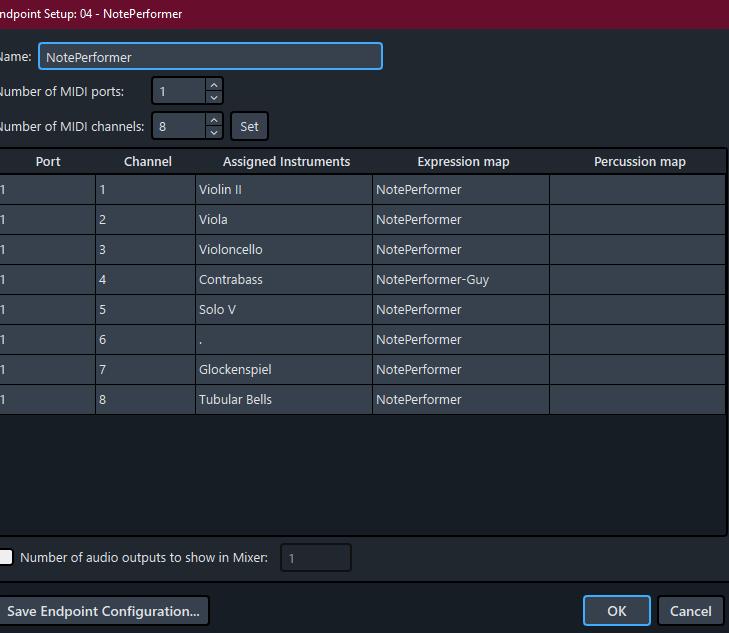The height and width of the screenshot is (633, 729).
Task: Click the Assigned Instruments column header
Action: (286, 161)
